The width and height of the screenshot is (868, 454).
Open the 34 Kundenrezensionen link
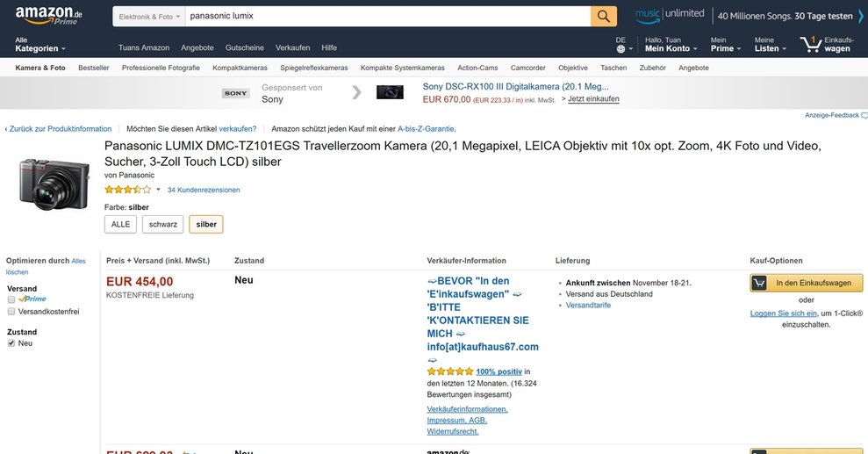pyautogui.click(x=204, y=190)
